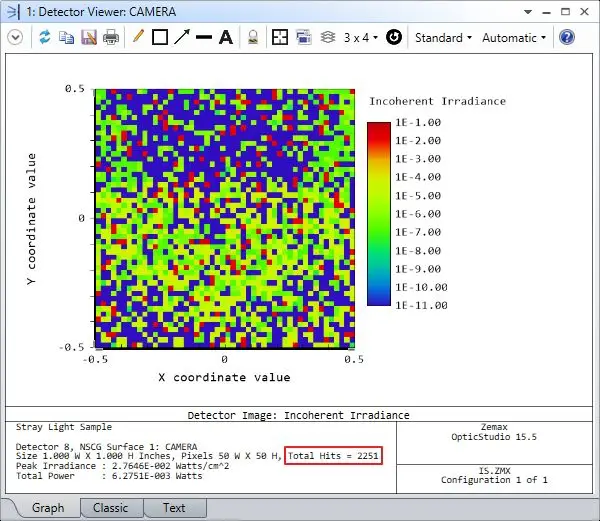Click the Copy window icon
The height and width of the screenshot is (521, 600).
tap(66, 37)
